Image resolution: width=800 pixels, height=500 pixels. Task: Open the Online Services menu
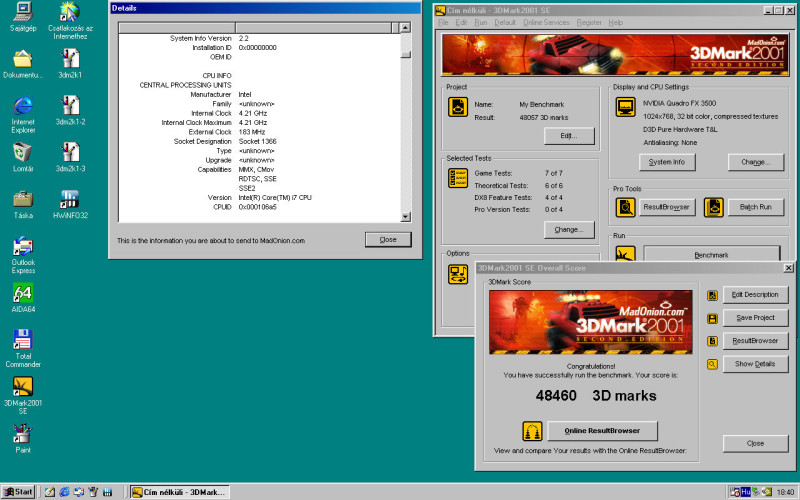point(546,22)
